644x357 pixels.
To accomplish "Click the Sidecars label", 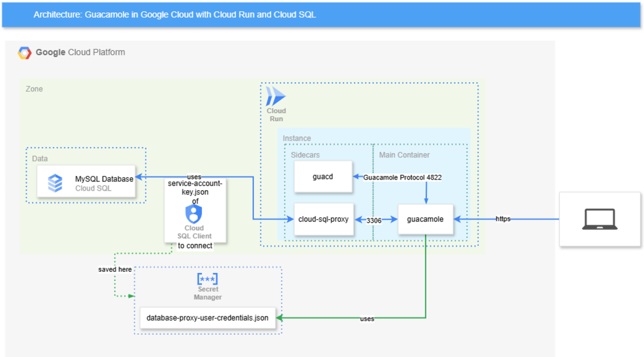I will (305, 155).
